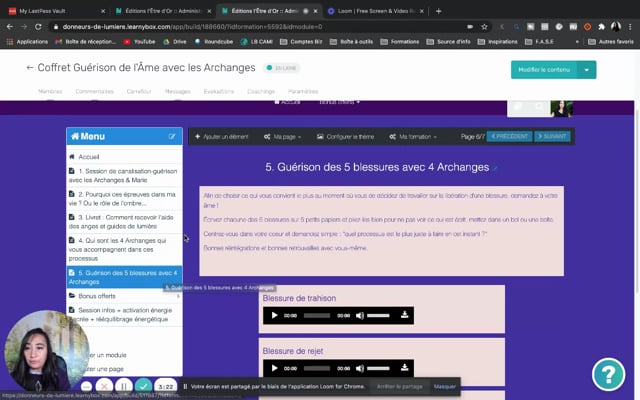Click Arrêter le partage

point(400,387)
